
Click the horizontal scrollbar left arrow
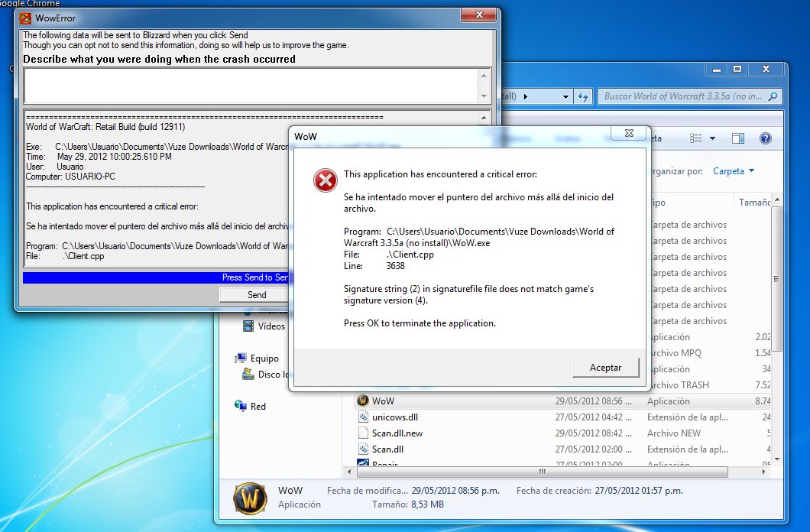pyautogui.click(x=350, y=472)
